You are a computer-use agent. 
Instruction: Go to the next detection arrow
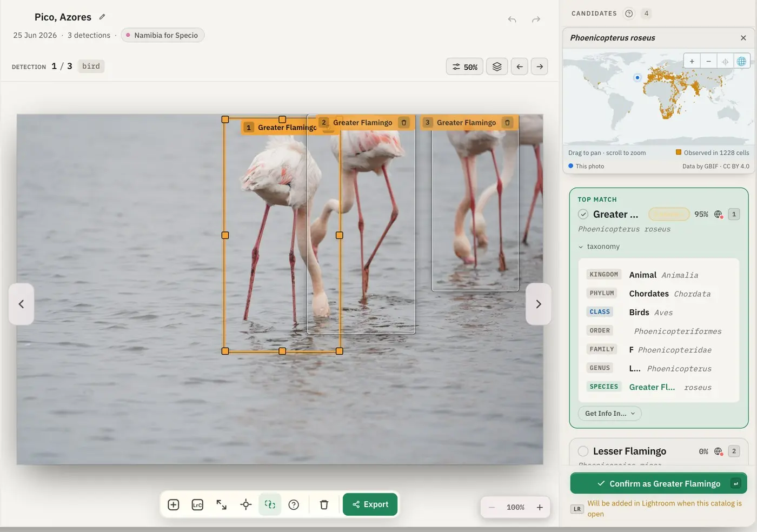pos(540,66)
